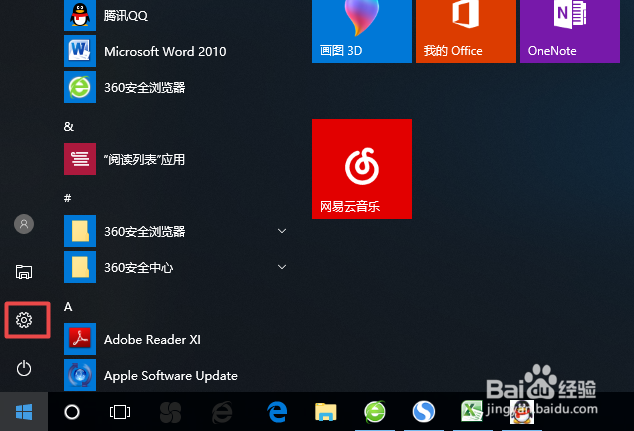Switch to 360 browser on taskbar

tap(375, 412)
